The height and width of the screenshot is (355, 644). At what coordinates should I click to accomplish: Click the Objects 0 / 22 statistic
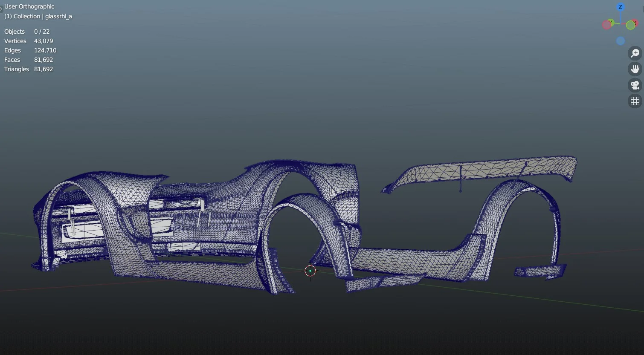[x=27, y=31]
